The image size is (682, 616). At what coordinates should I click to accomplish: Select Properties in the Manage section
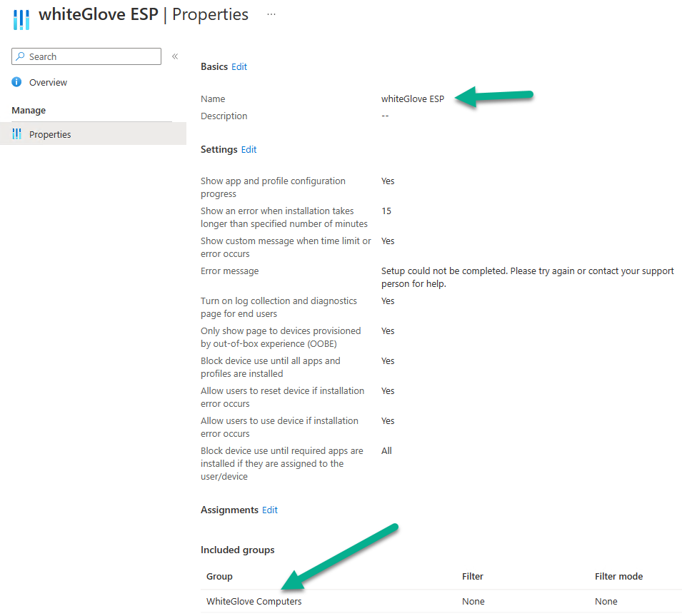tap(93, 134)
